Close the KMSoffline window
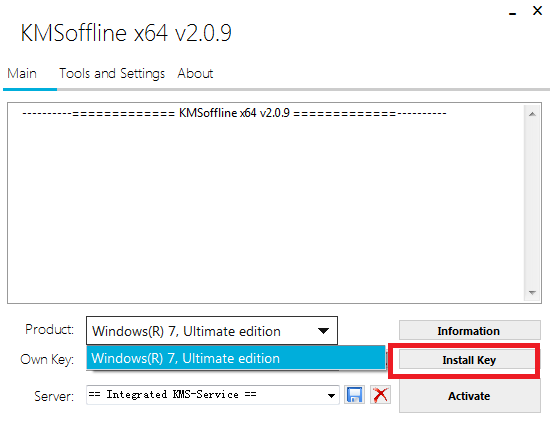 pos(537,11)
